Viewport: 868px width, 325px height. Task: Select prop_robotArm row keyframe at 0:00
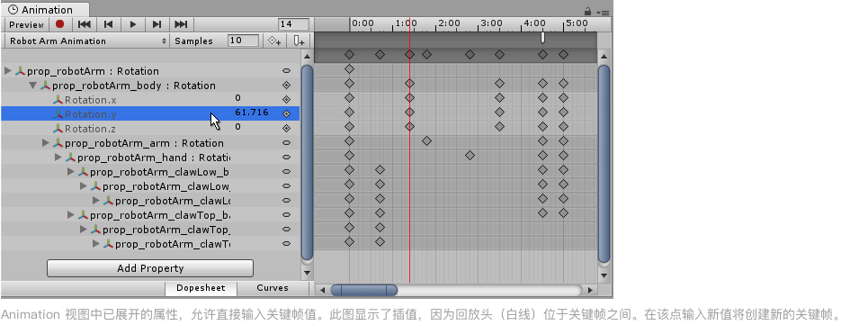pyautogui.click(x=349, y=69)
